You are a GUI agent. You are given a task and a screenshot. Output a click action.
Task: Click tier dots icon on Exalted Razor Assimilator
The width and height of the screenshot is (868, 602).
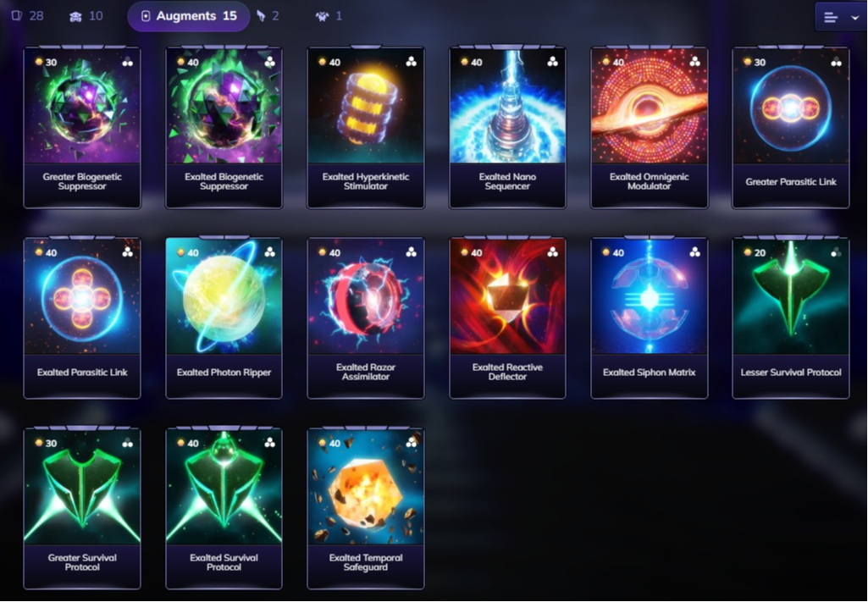point(411,252)
